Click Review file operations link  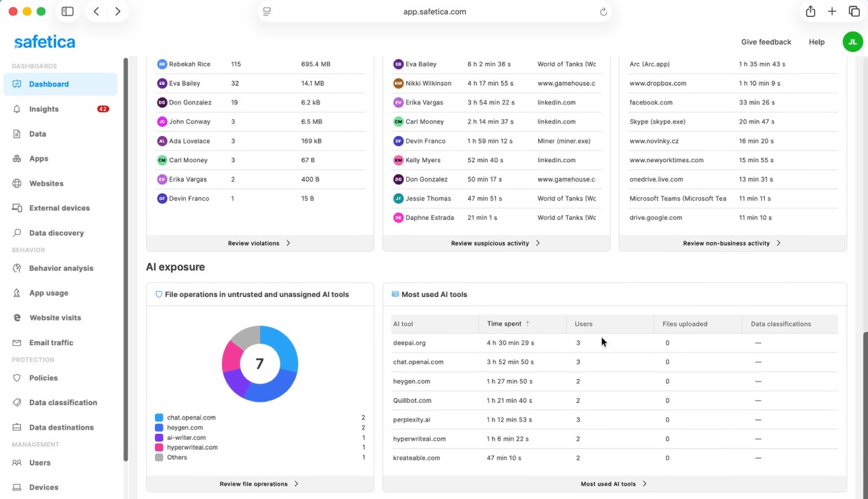point(253,484)
